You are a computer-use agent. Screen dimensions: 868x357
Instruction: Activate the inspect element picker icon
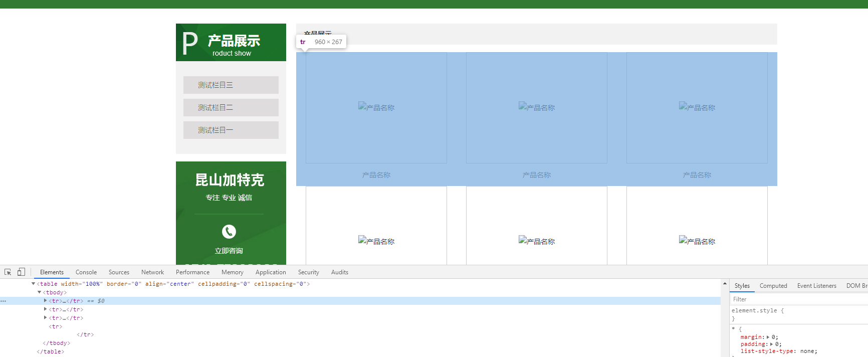pos(8,272)
